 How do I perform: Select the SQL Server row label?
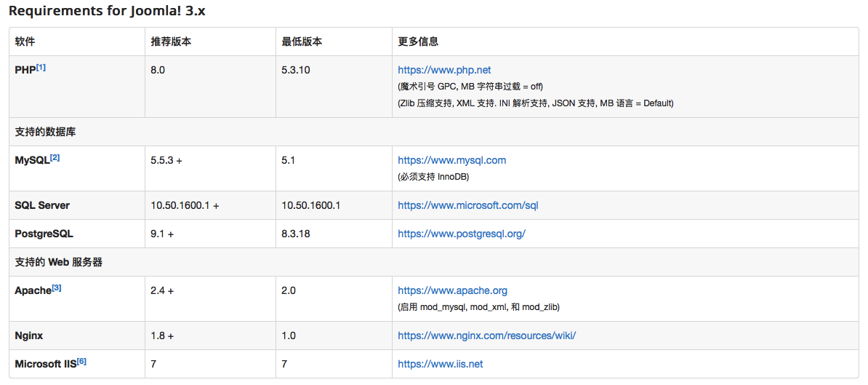pyautogui.click(x=42, y=205)
